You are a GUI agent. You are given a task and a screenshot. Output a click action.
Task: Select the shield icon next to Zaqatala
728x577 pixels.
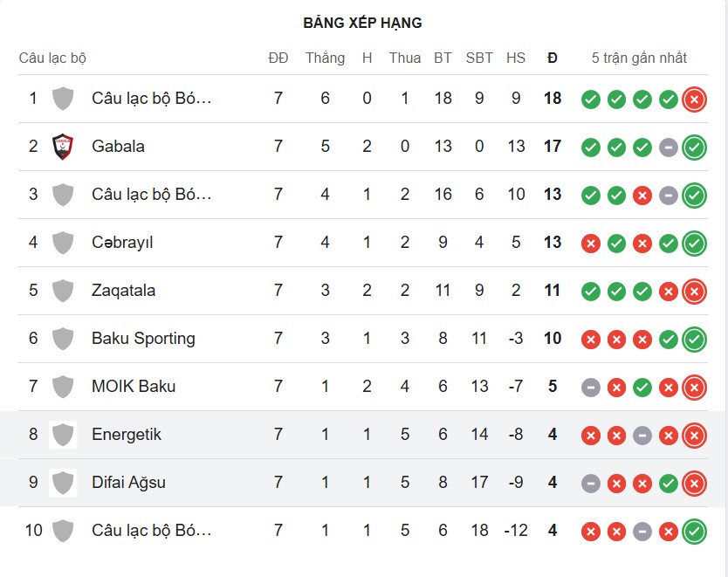(x=61, y=291)
